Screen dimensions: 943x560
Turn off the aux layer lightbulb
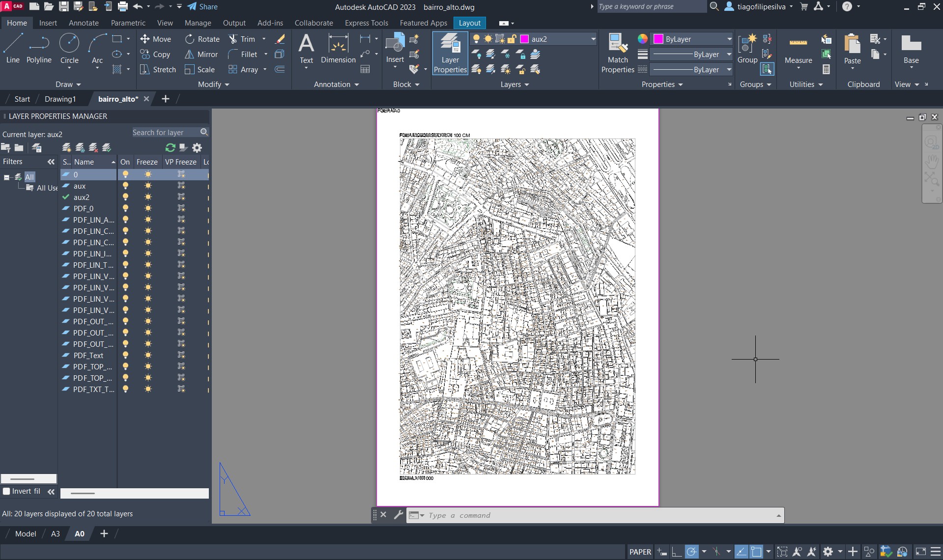coord(125,186)
